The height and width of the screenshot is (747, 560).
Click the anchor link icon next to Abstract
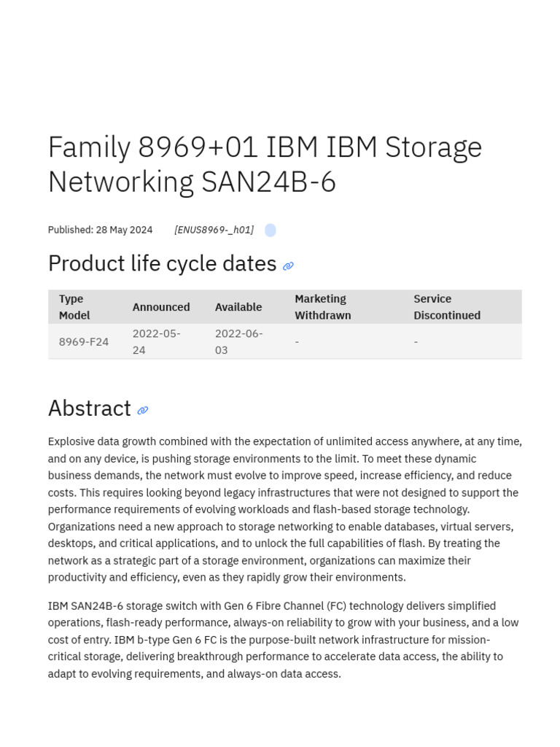(143, 411)
